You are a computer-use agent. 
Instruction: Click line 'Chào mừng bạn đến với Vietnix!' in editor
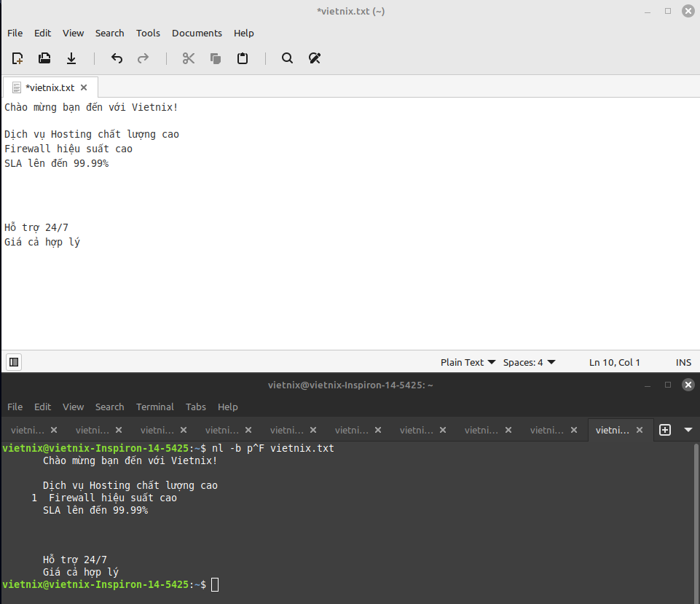pos(91,107)
